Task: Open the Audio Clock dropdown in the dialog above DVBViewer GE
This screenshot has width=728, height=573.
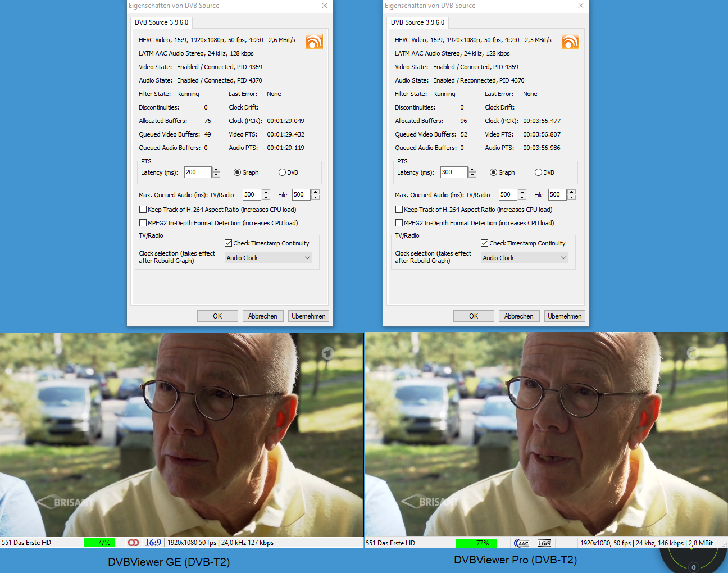Action: pos(269,258)
